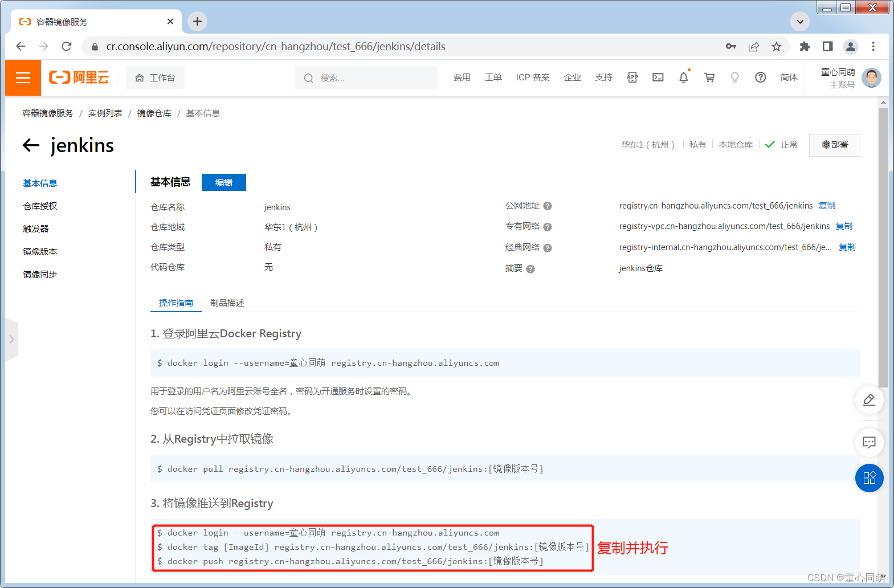Go back using the browser back arrow
The width and height of the screenshot is (894, 588).
pos(21,46)
